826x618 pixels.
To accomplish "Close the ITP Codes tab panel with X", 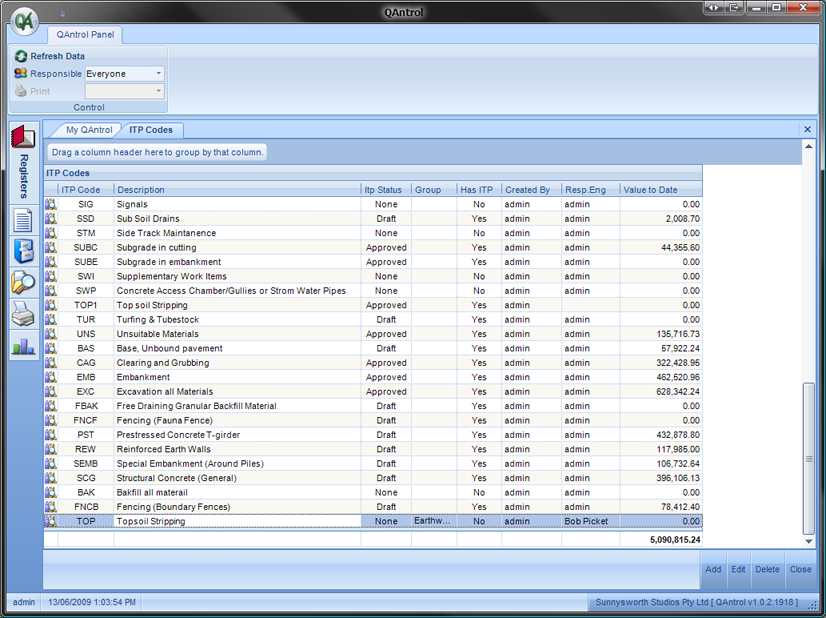I will point(808,129).
